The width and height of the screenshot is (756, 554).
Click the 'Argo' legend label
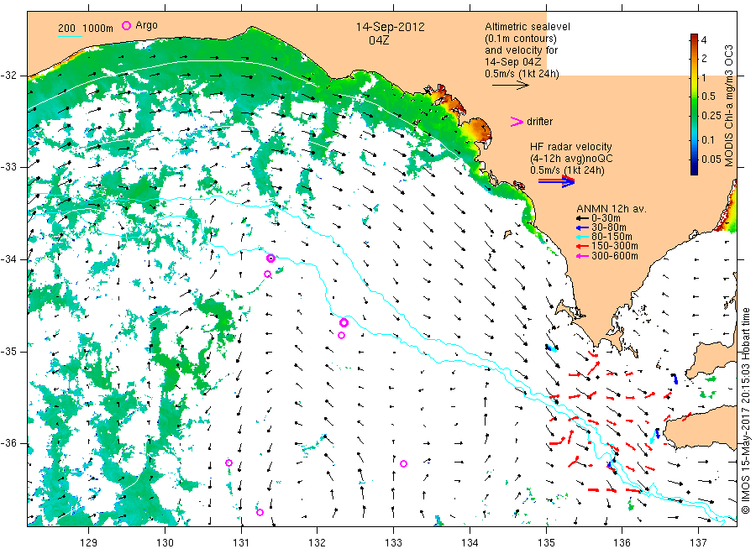146,25
